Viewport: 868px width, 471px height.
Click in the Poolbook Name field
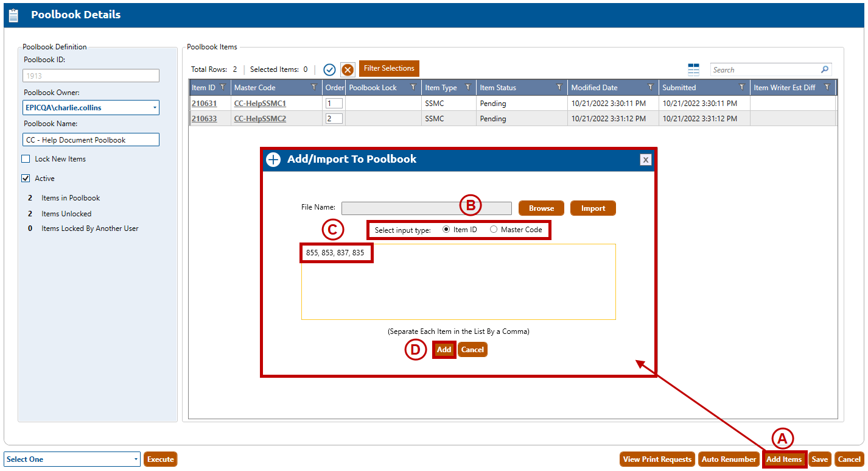click(x=90, y=140)
